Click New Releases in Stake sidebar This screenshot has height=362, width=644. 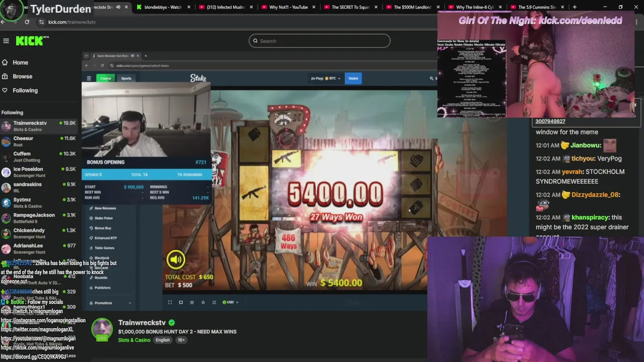[106, 208]
